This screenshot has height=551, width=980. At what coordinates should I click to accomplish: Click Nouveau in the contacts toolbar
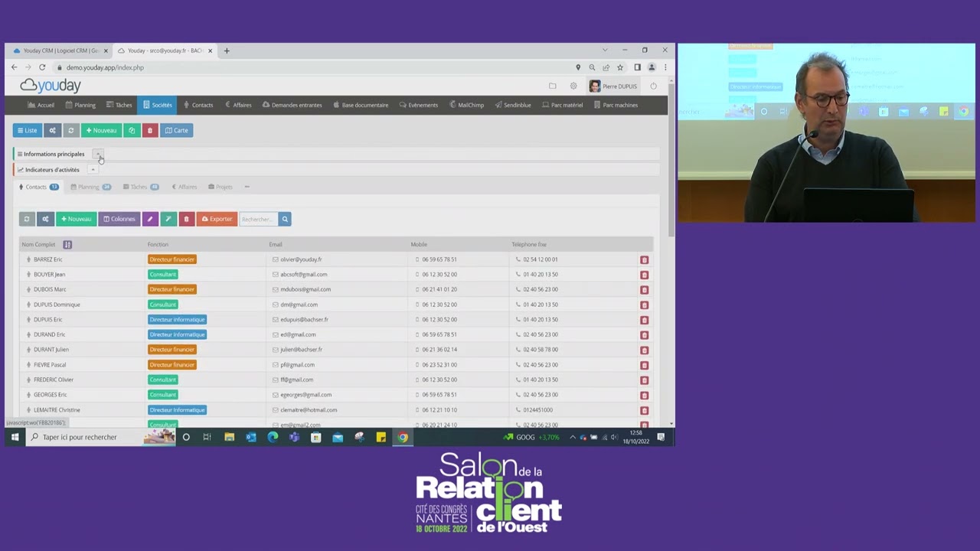pos(76,219)
